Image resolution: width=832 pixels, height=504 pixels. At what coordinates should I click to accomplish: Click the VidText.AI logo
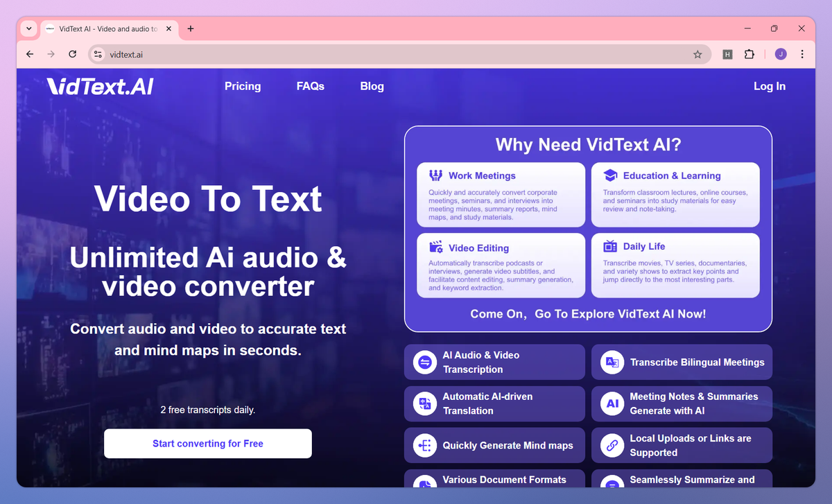point(101,86)
